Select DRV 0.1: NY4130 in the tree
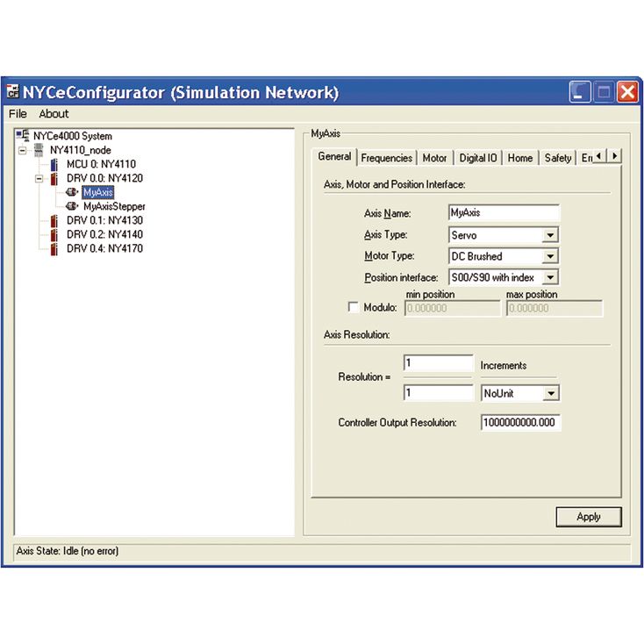The width and height of the screenshot is (644, 644). [104, 220]
